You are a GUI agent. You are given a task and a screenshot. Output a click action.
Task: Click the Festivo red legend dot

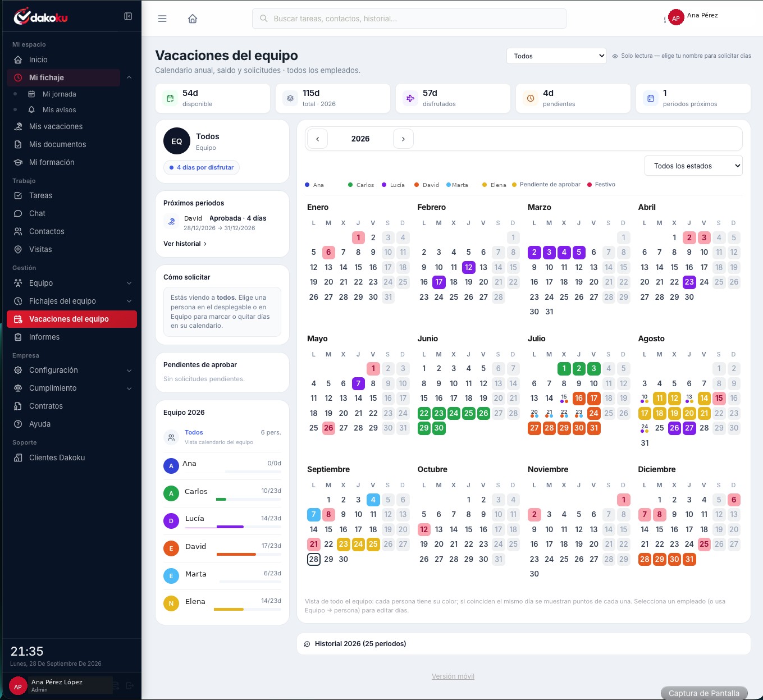tap(590, 185)
